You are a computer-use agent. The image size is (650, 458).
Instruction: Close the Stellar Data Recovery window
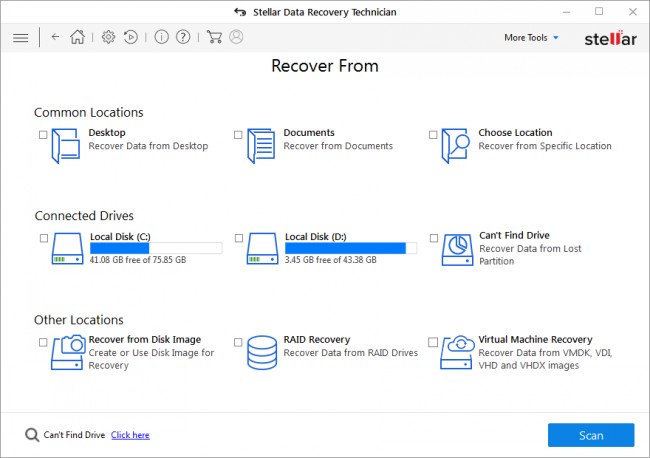point(633,12)
